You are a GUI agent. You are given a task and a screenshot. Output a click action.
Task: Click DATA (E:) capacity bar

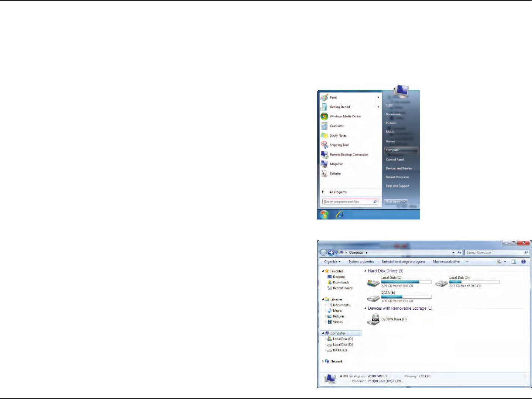point(406,297)
